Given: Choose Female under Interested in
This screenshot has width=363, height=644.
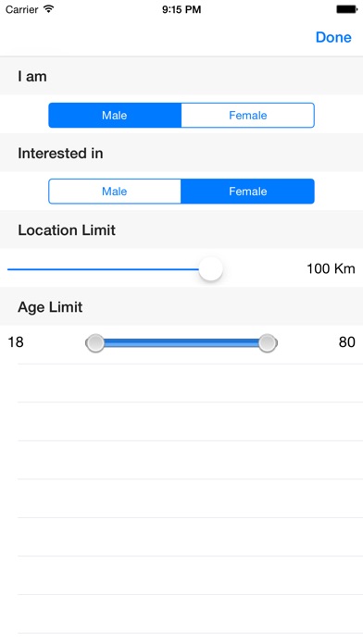Looking at the screenshot, I should 248,192.
